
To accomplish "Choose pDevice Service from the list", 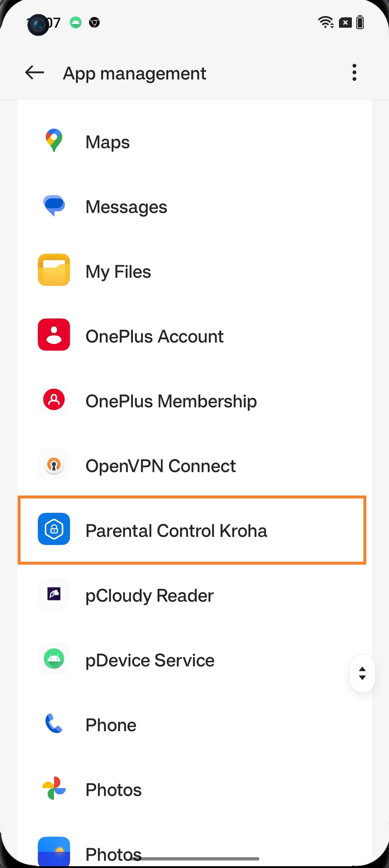I will 150,660.
